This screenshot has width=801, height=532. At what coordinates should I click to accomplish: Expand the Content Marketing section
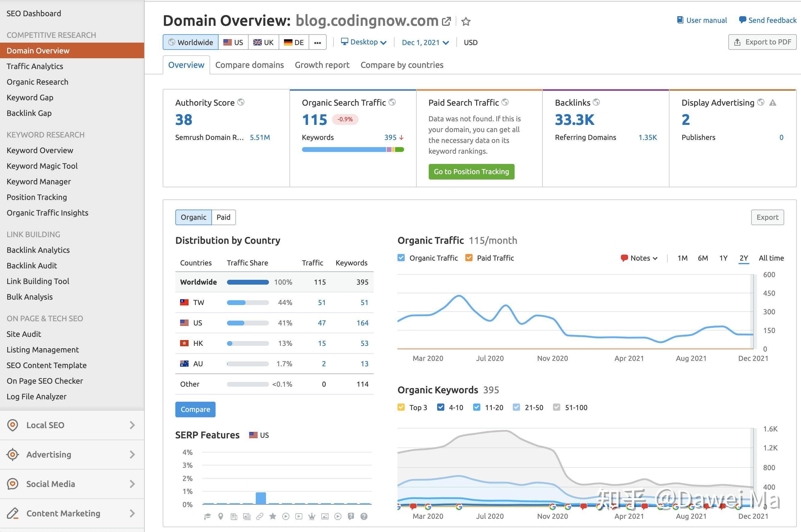tap(72, 513)
